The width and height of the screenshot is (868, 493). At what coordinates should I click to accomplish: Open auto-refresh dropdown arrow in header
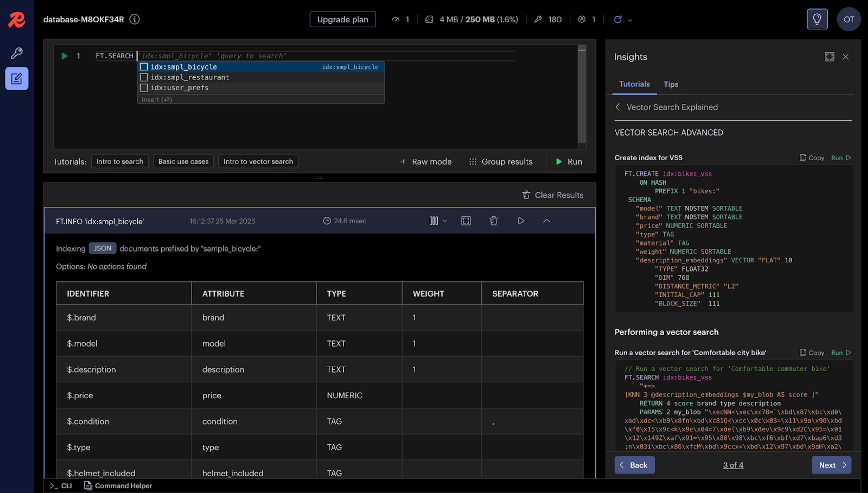[630, 20]
